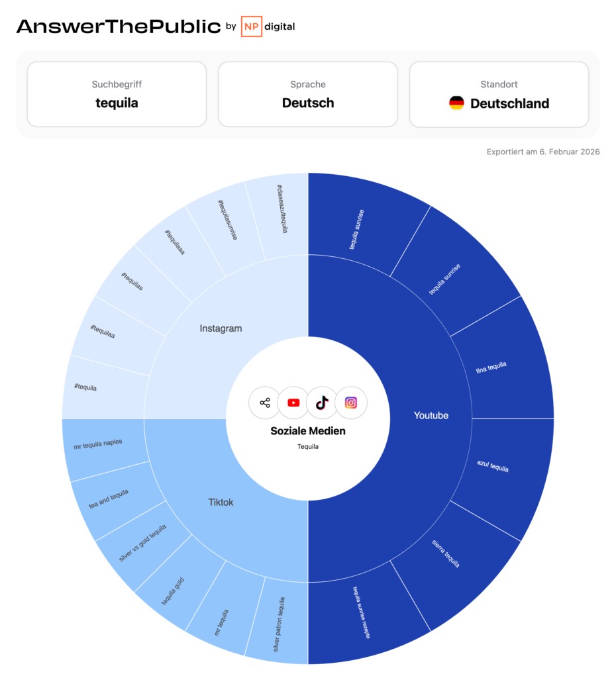Open the AnswerThePublic home link
616x678 pixels.
coord(118,26)
